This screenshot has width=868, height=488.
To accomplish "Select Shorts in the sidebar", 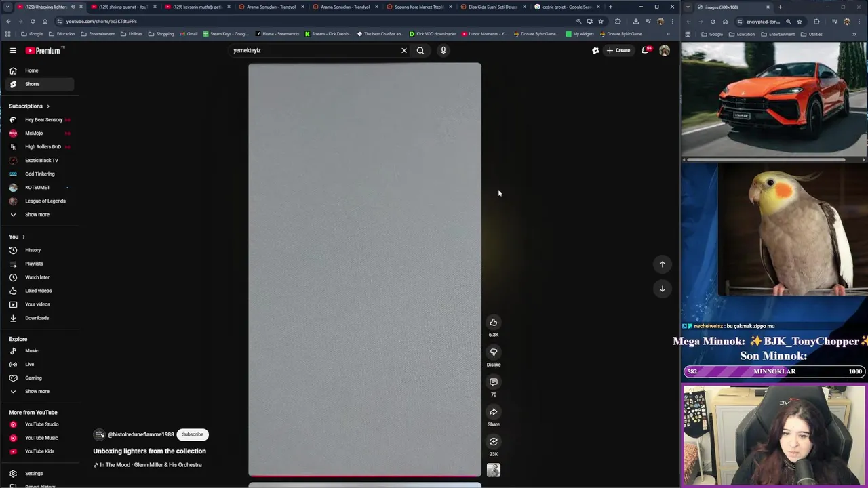I will [x=41, y=84].
